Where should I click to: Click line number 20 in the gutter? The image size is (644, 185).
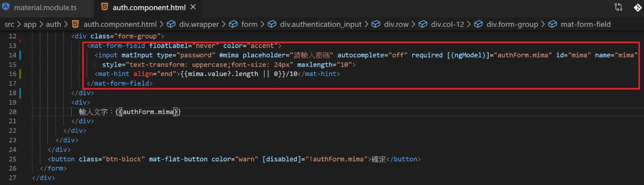(13, 112)
